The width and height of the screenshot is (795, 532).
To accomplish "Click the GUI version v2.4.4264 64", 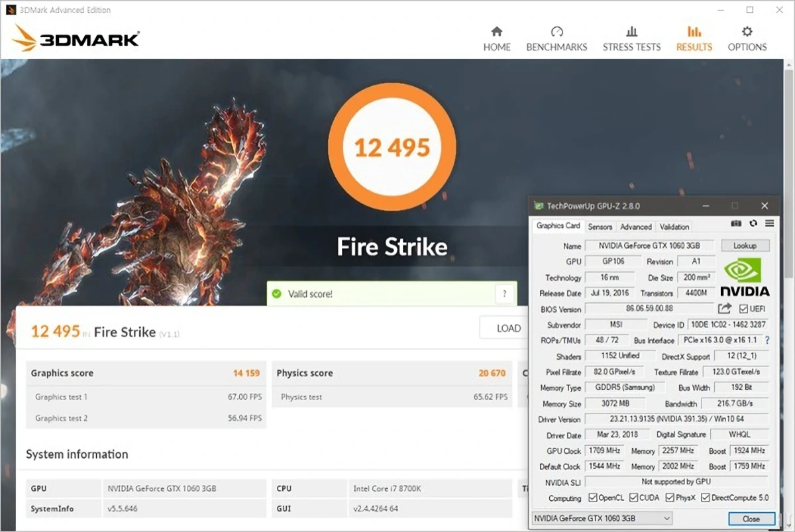I will point(376,509).
